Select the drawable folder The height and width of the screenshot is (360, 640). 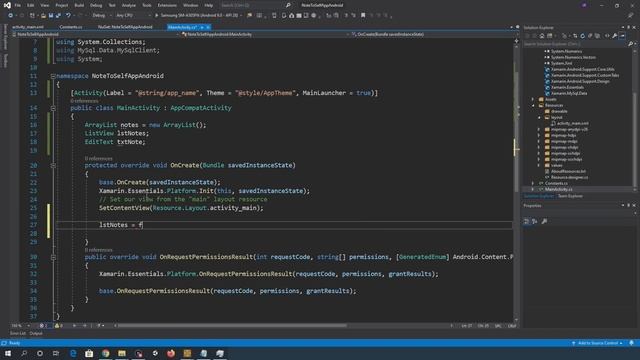click(x=559, y=111)
